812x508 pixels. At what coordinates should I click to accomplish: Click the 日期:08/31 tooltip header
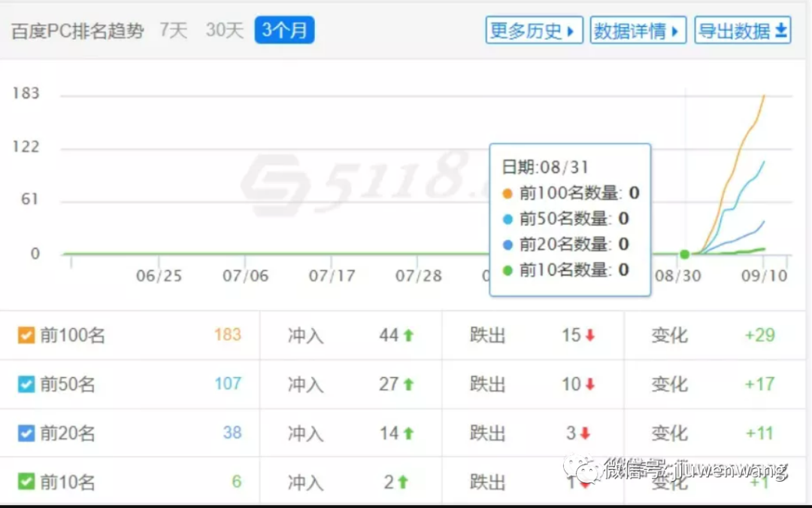[x=545, y=167]
